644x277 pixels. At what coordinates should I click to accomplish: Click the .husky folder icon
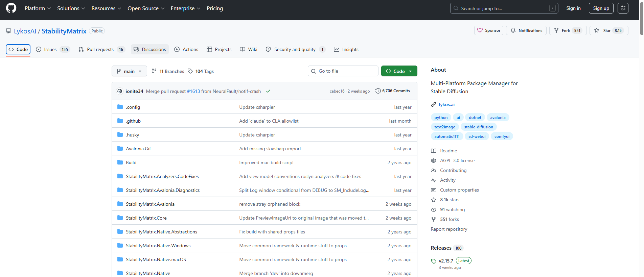120,135
